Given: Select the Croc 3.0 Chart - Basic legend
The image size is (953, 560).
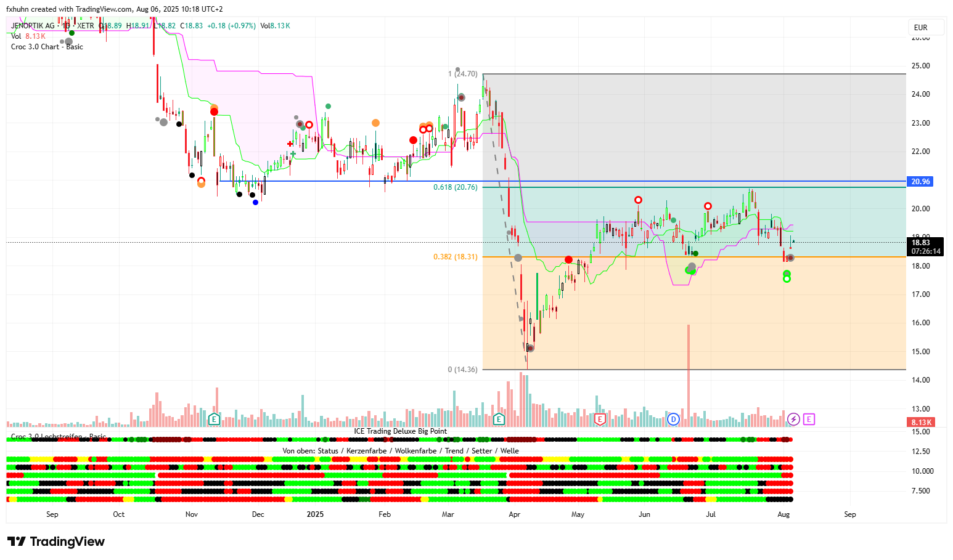Looking at the screenshot, I should coord(47,47).
